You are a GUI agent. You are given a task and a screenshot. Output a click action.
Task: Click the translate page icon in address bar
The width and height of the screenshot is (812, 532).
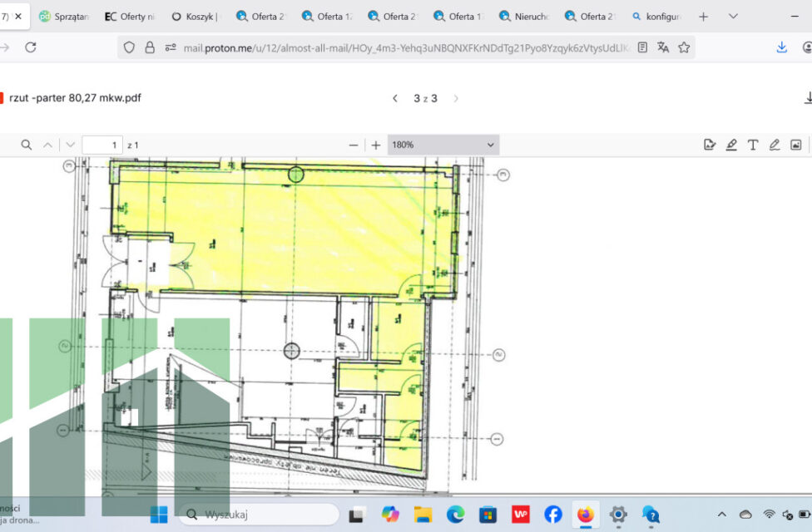tap(663, 47)
